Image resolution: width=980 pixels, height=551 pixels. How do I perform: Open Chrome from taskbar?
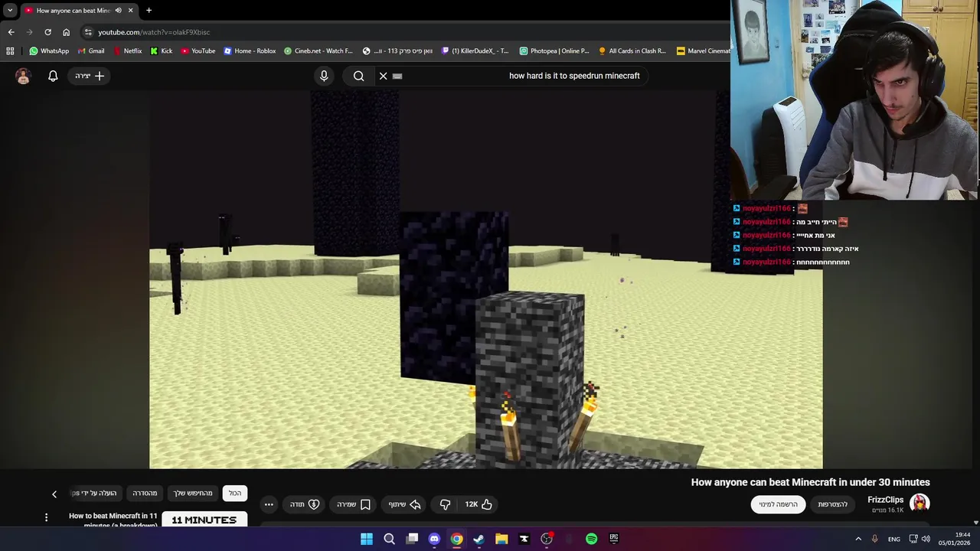tap(456, 539)
